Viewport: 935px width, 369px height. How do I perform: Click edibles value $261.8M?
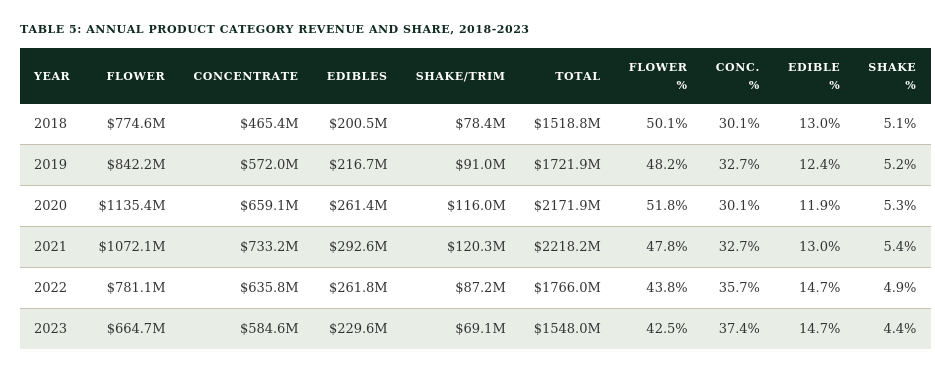coord(358,288)
